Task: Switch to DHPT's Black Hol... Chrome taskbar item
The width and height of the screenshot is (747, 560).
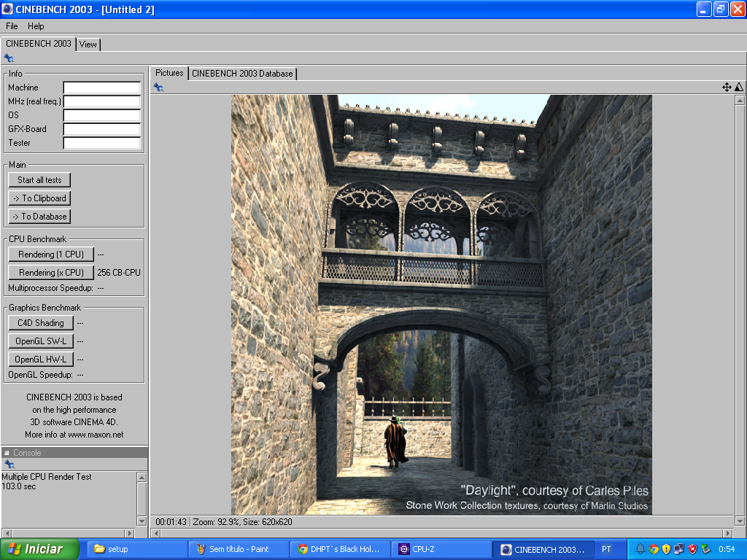Action: [x=340, y=549]
